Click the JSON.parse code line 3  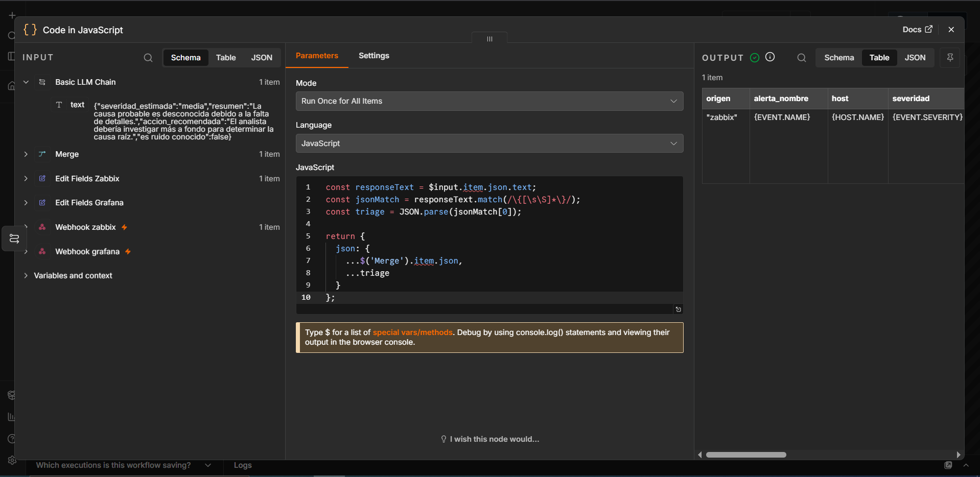[423, 212]
